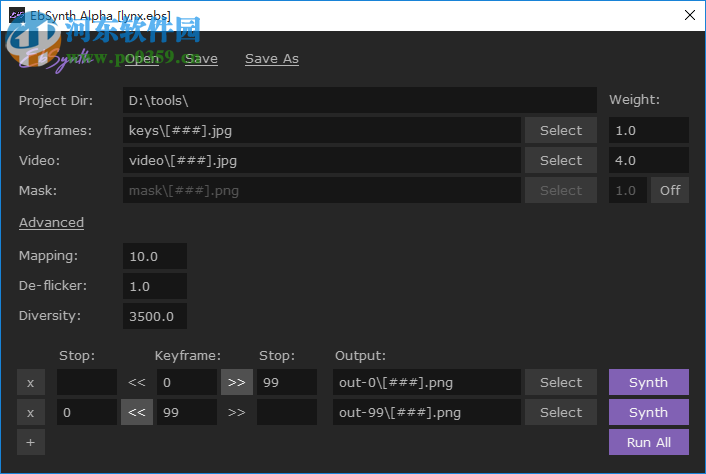
Task: Click the Video path input field
Action: tap(322, 161)
